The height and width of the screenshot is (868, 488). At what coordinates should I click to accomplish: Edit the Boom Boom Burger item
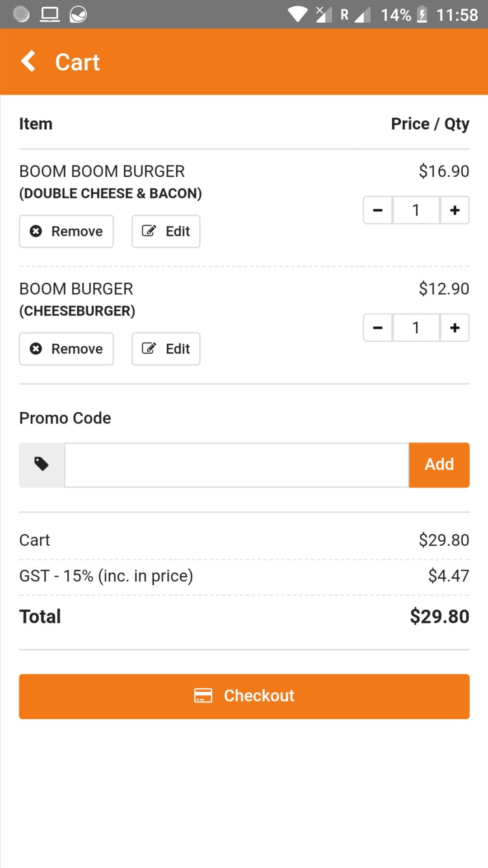166,231
